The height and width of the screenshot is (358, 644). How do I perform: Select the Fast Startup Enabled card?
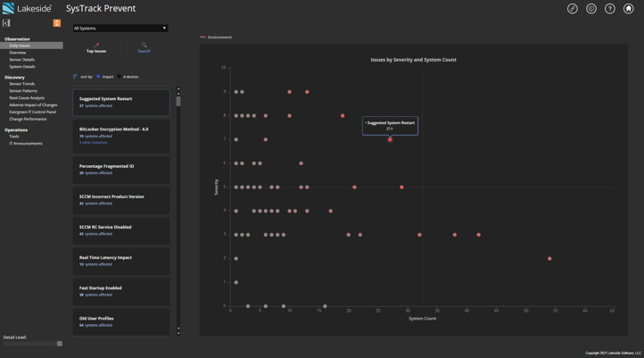pyautogui.click(x=121, y=291)
